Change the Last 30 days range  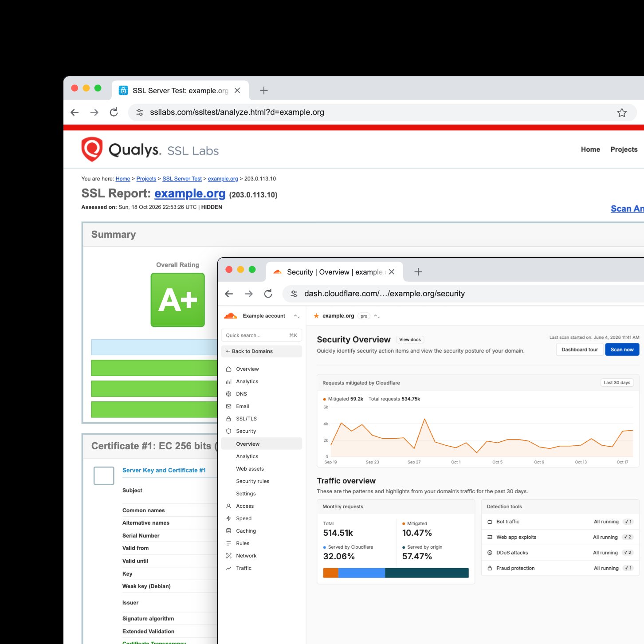[617, 383]
